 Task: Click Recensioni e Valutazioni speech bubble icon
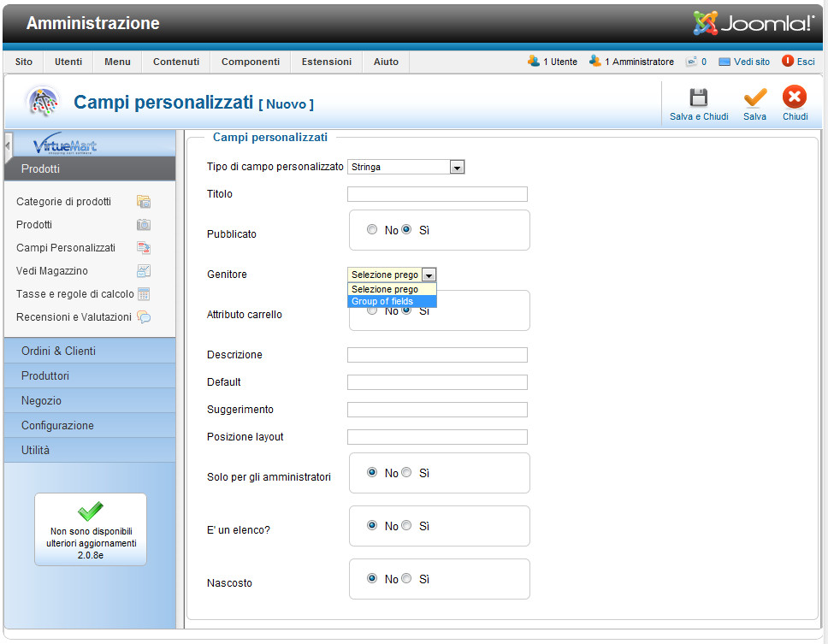144,317
